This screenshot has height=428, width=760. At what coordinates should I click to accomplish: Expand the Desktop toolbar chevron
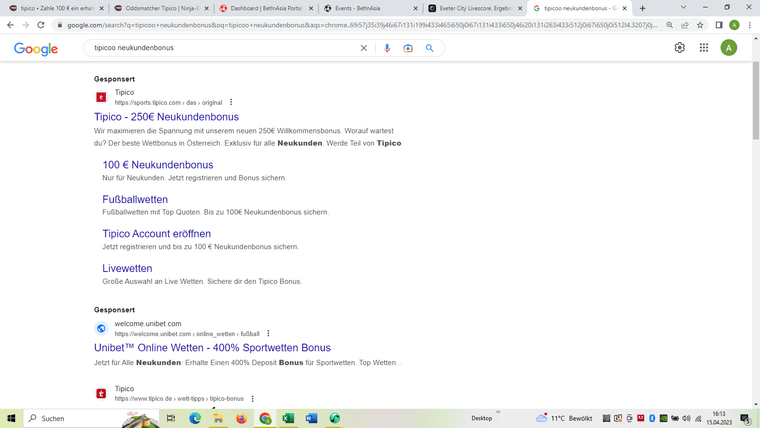498,412
